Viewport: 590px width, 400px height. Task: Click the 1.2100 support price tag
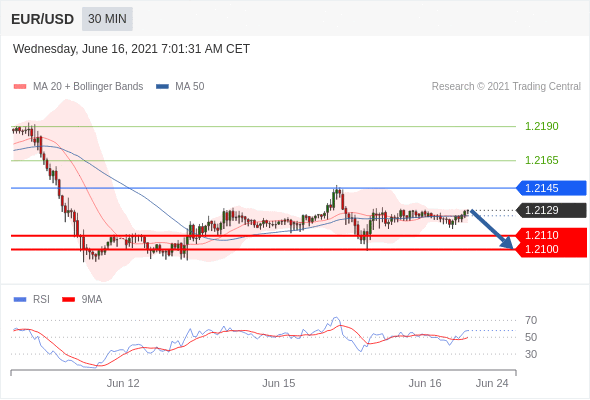(551, 249)
